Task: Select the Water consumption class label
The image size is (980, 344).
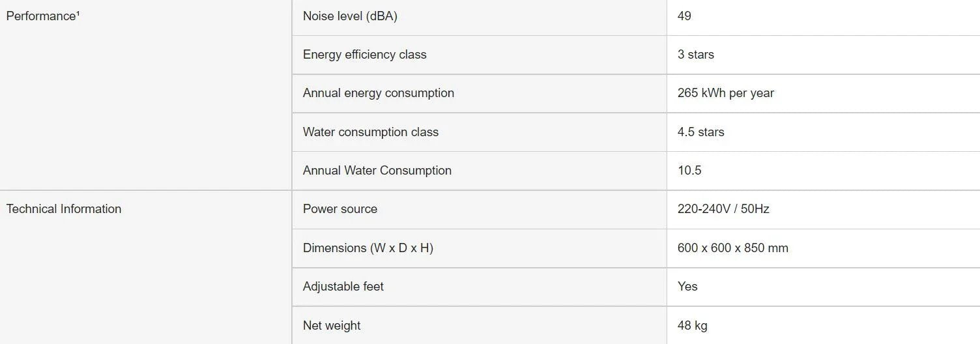Action: pyautogui.click(x=370, y=132)
